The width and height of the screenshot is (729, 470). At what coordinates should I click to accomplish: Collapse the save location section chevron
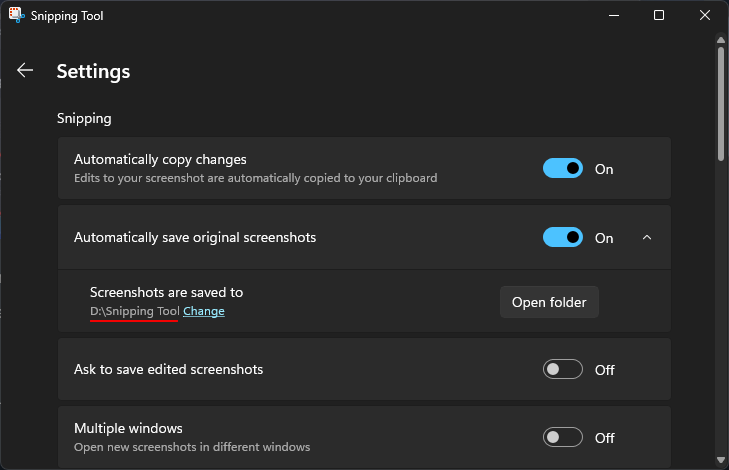pos(647,238)
